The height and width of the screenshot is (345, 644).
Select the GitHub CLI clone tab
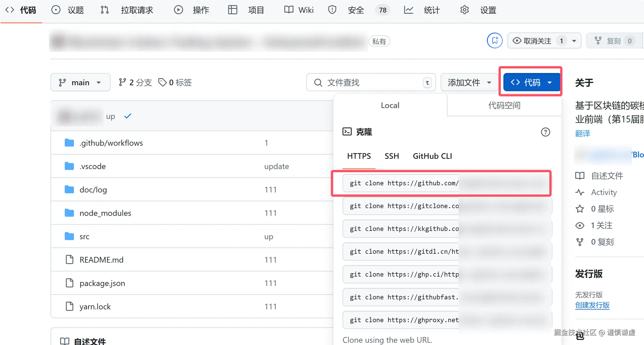(x=432, y=156)
